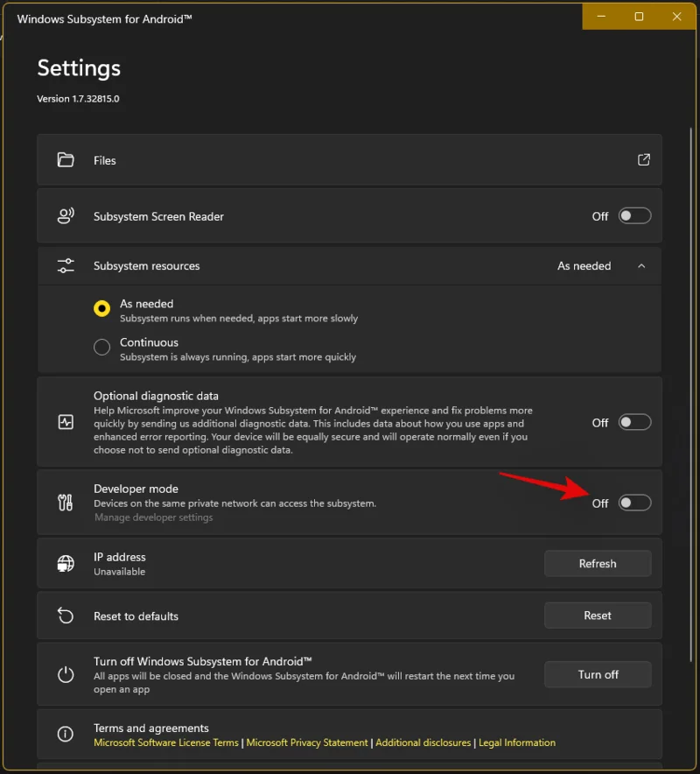Screen dimensions: 700x774
Task: Click the Developer mode tools icon
Action: point(66,502)
